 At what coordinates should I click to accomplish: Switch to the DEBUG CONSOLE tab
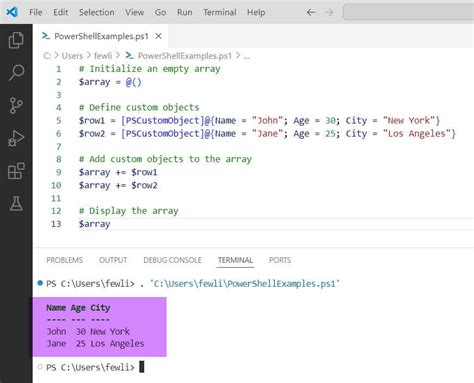(172, 260)
